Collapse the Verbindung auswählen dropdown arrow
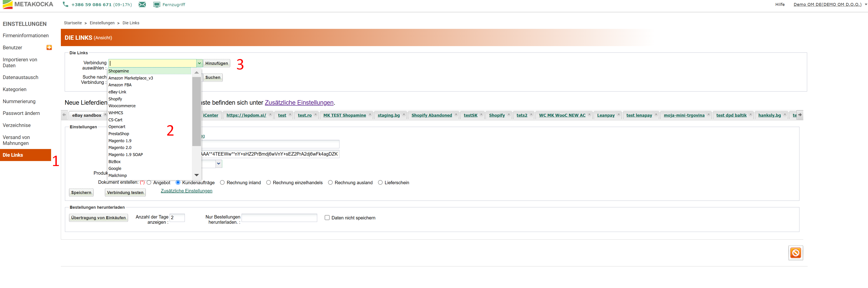Image resolution: width=868 pixels, height=288 pixels. coord(200,63)
